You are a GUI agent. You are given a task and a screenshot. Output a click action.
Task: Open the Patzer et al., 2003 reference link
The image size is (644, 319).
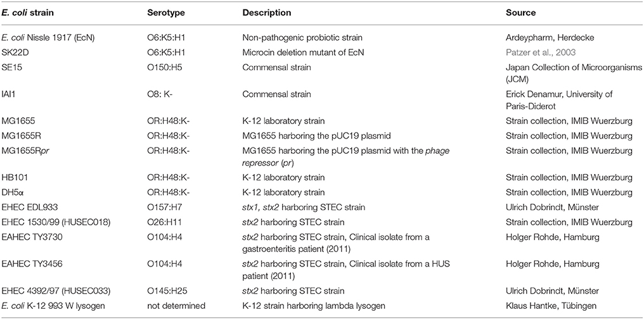pos(535,52)
